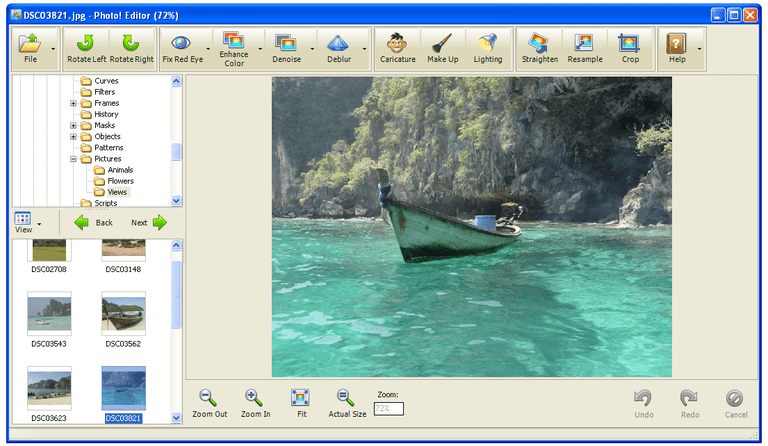This screenshot has width=768, height=446.
Task: Collapse the Pictures folder
Action: coord(73,159)
